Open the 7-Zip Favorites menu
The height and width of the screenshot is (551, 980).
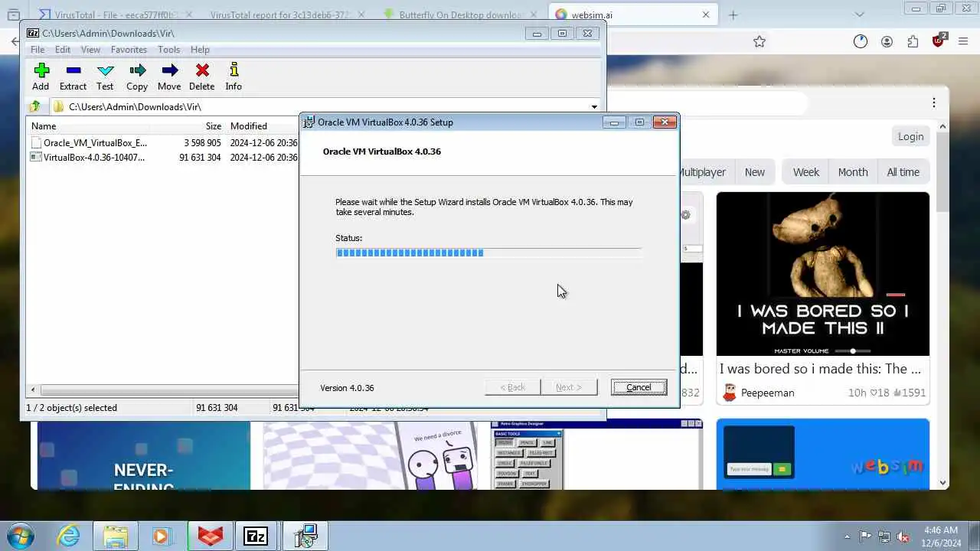click(129, 50)
